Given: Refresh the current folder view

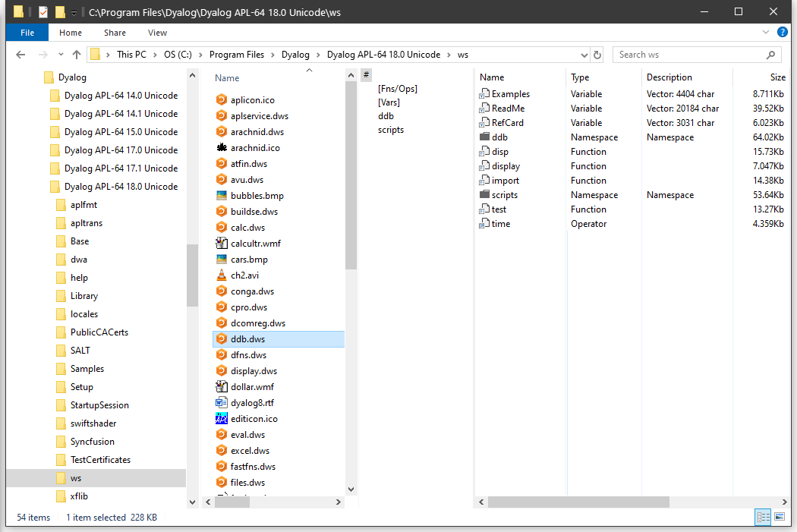Looking at the screenshot, I should pos(597,55).
